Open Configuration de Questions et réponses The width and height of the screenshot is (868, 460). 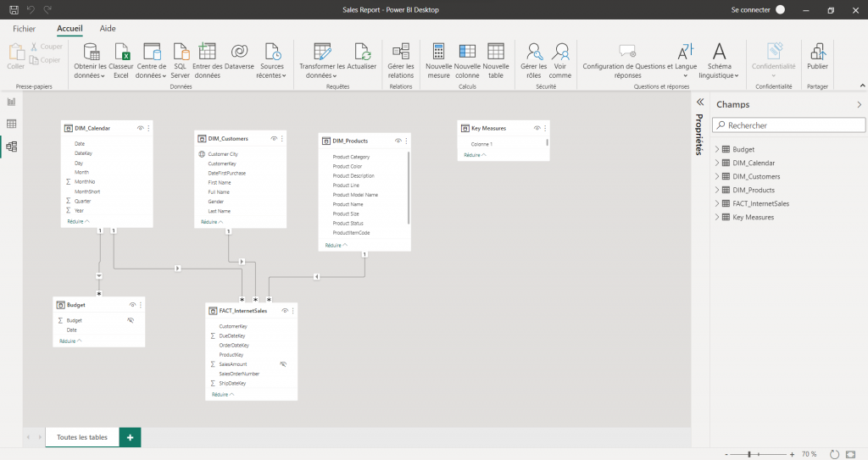click(627, 61)
